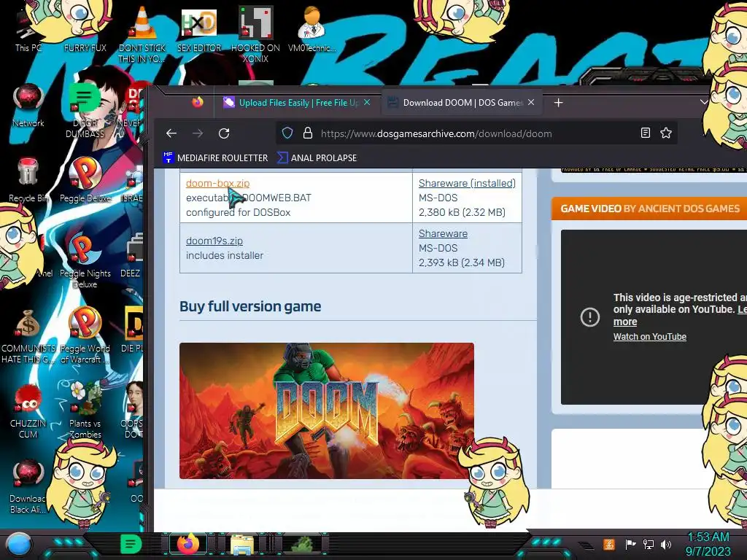This screenshot has width=747, height=560.
Task: Open the CHUZZIN CUM desktop shortcut
Action: [x=28, y=411]
